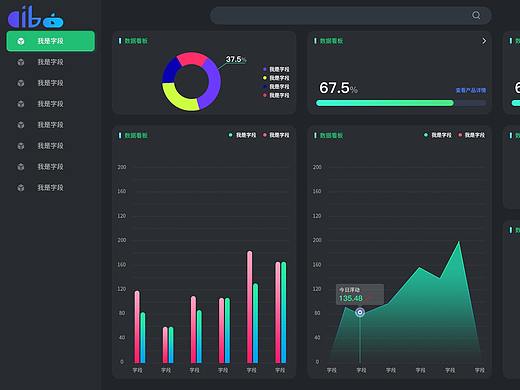Select the dark blue donut chart segment
Screen dimensions: 520x390
click(x=171, y=71)
